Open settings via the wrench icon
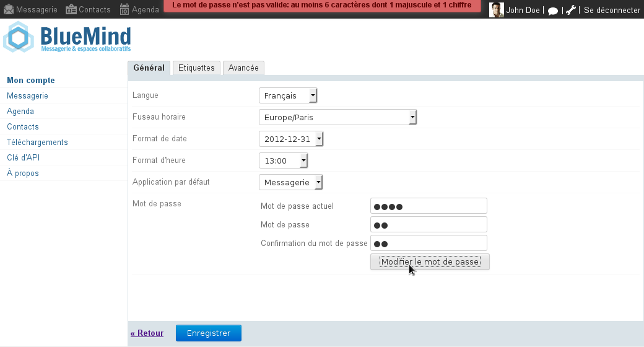The image size is (644, 347). click(571, 10)
